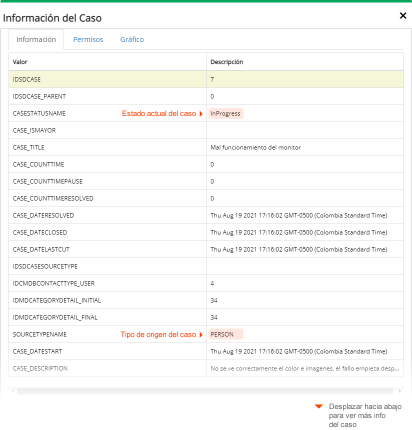Viewport: 412px width, 430px height.
Task: Switch to the Permisos tab
Action: (x=88, y=39)
